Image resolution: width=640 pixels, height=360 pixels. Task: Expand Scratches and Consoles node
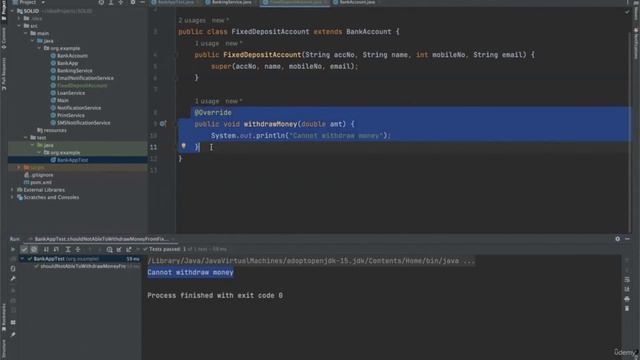12,197
